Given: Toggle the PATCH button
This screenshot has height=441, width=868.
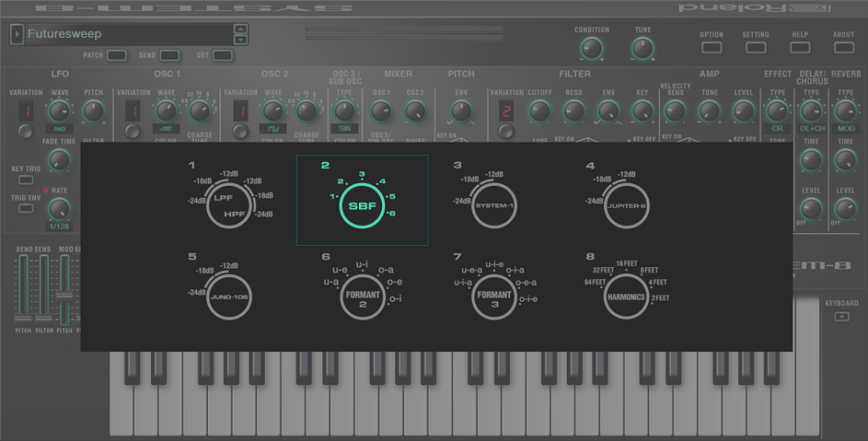Looking at the screenshot, I should pos(117,55).
